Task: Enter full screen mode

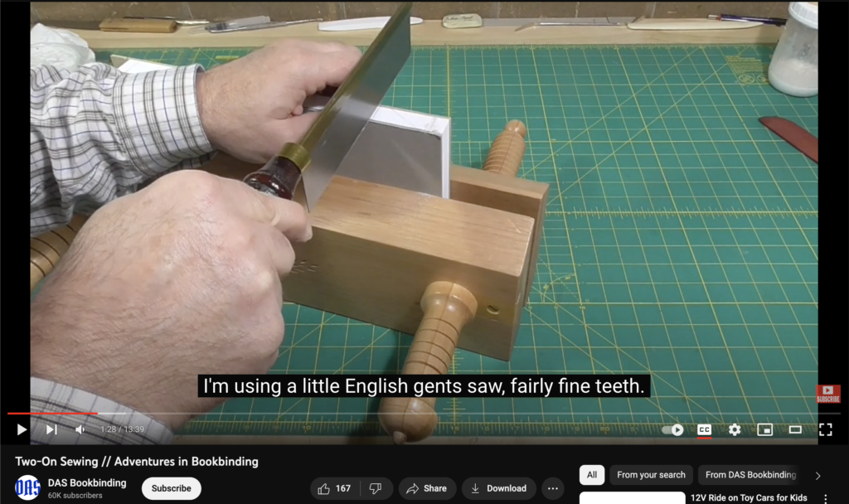Action: pos(825,430)
